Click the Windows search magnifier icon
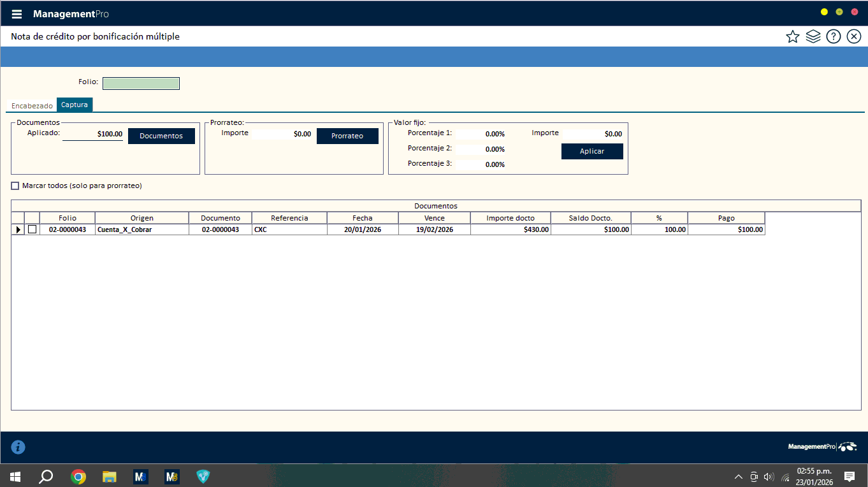The width and height of the screenshot is (868, 487). 46,476
